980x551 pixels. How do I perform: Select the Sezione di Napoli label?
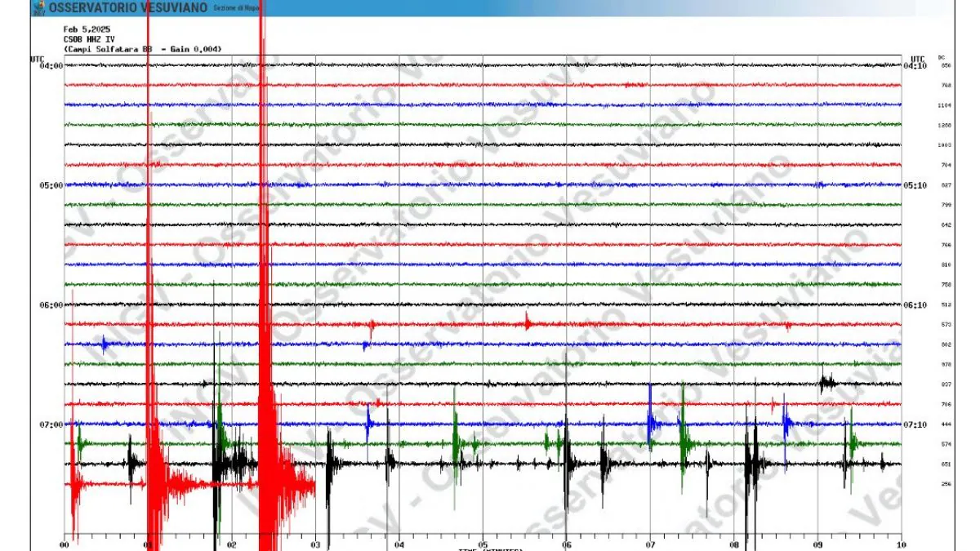pos(237,7)
